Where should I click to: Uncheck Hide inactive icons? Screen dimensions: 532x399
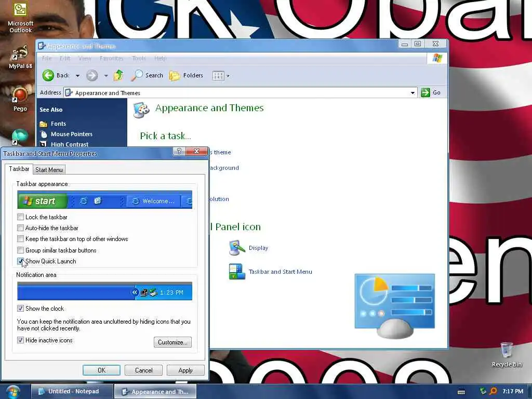click(20, 340)
